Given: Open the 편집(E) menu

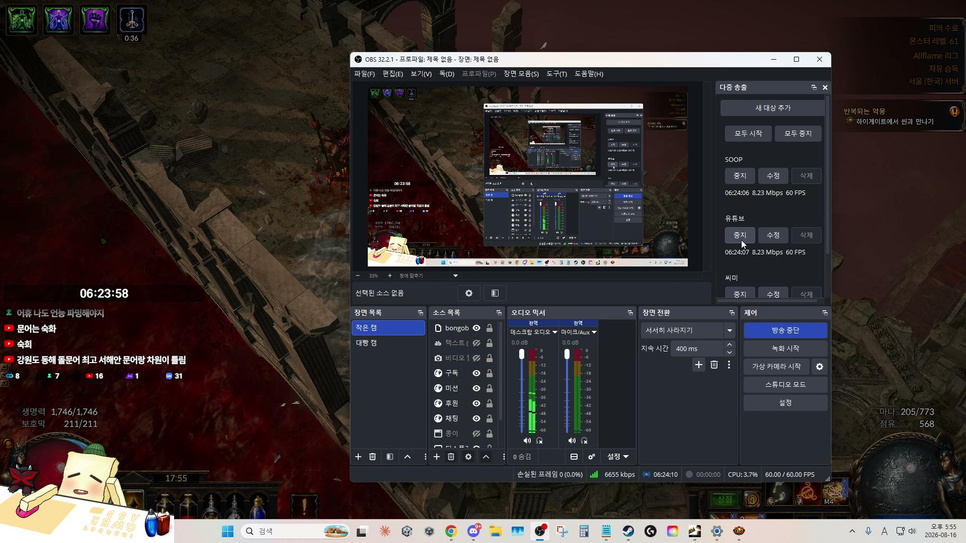Looking at the screenshot, I should click(392, 74).
